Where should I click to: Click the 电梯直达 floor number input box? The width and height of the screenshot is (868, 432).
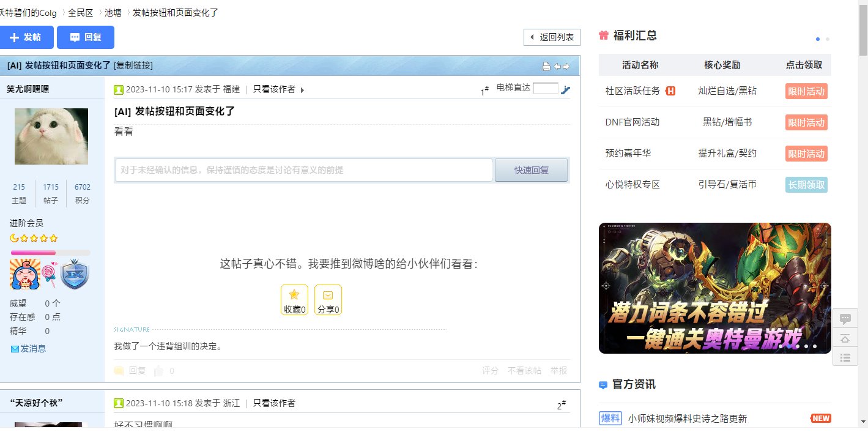click(545, 88)
